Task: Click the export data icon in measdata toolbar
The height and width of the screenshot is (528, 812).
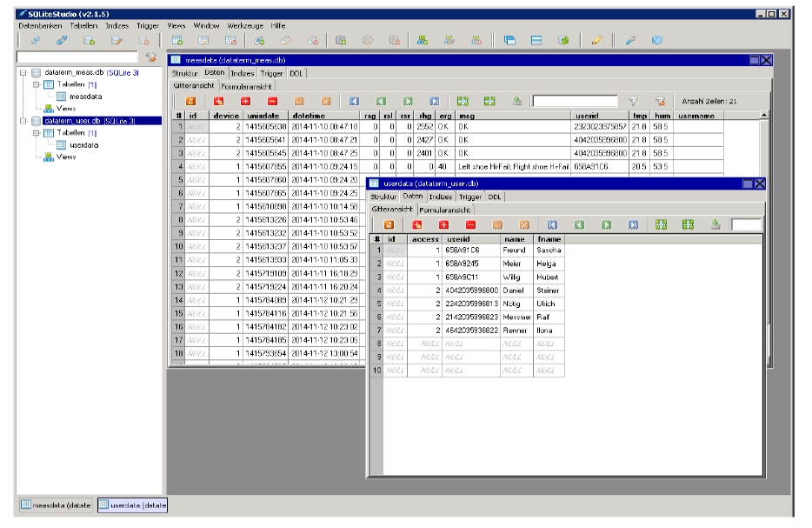Action: [516, 101]
